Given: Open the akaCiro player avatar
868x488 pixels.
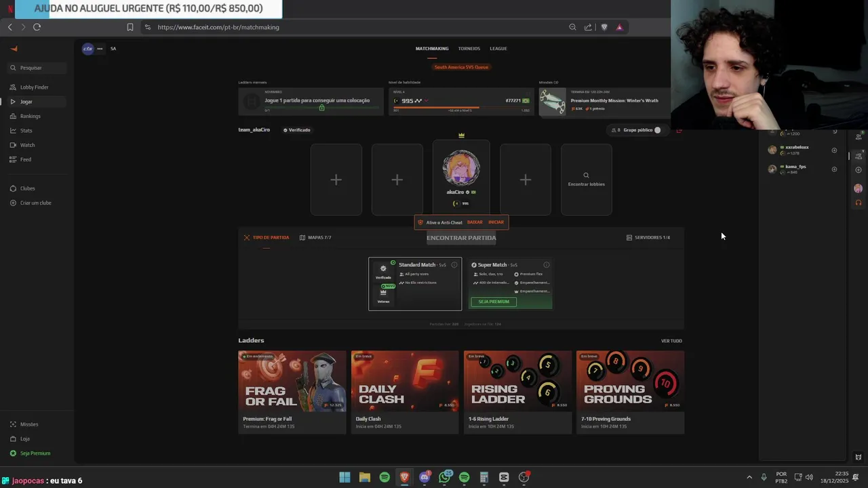Looking at the screenshot, I should 461,168.
